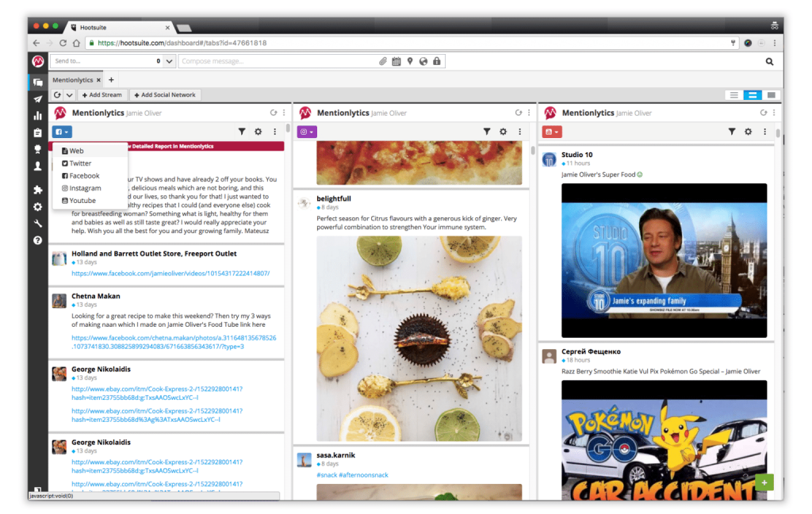
Task: Switch to the comfortable gray view toggle
Action: pyautogui.click(x=771, y=95)
